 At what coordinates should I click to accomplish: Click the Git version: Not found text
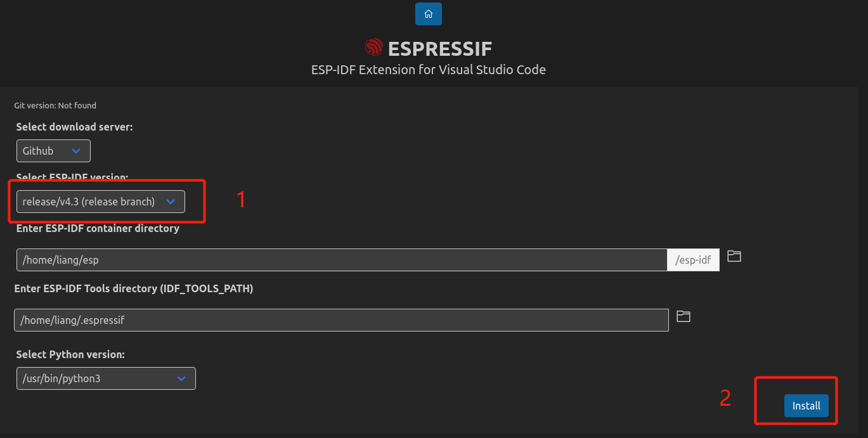tap(55, 105)
